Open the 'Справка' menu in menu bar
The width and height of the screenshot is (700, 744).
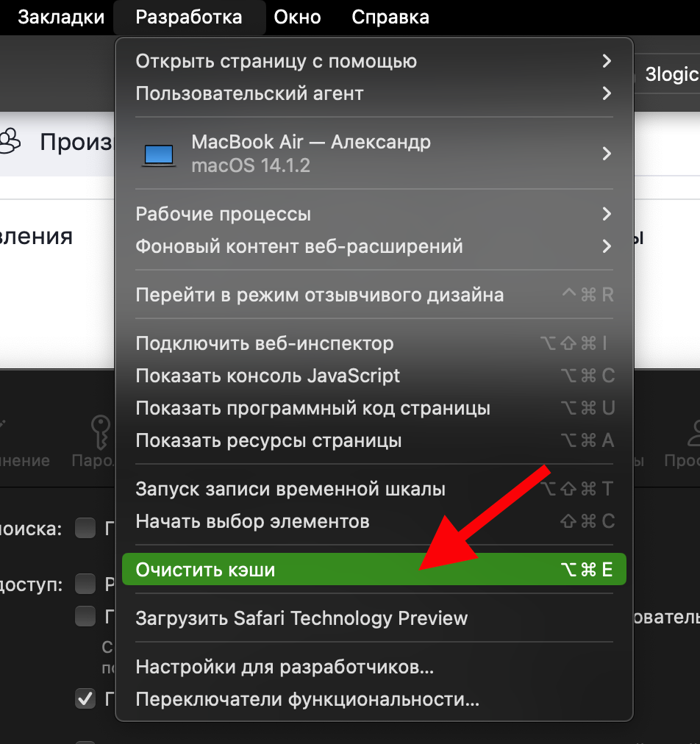click(390, 17)
